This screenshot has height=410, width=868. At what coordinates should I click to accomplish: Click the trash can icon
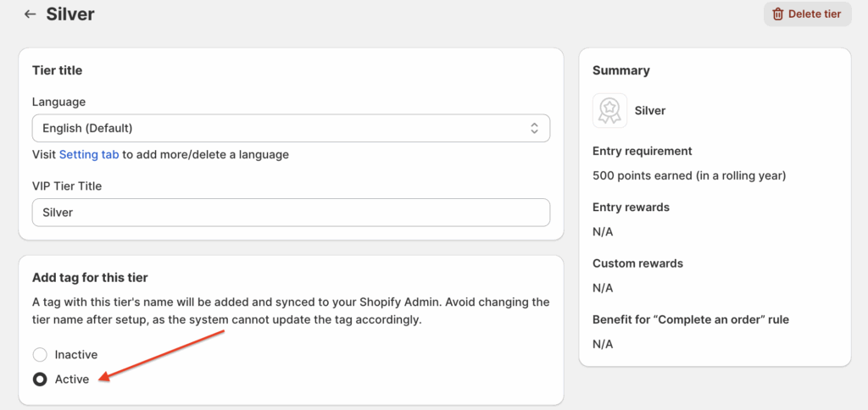coord(777,14)
